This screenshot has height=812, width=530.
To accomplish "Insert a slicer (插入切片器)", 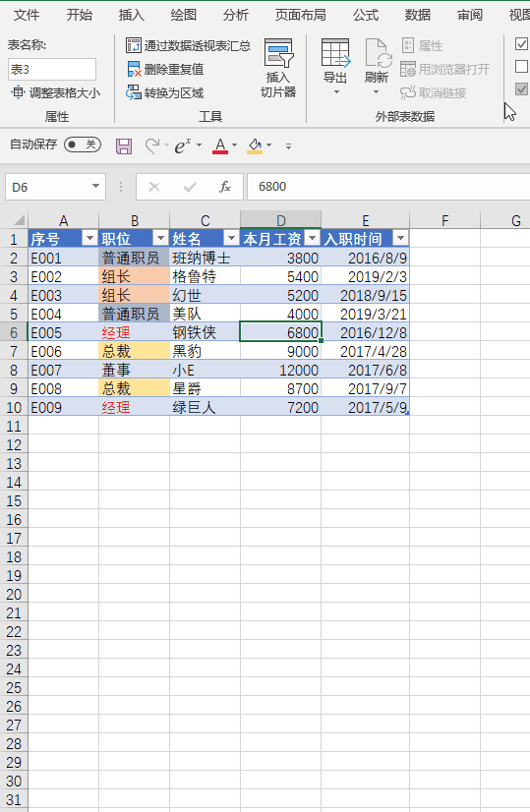I will tap(278, 69).
